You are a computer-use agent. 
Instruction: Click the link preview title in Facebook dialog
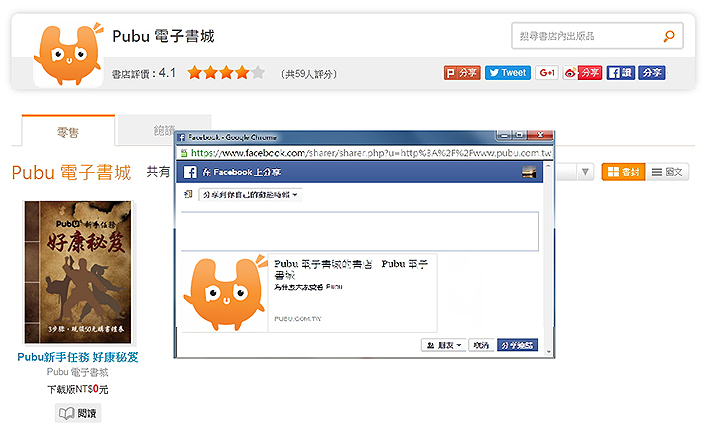pos(351,269)
